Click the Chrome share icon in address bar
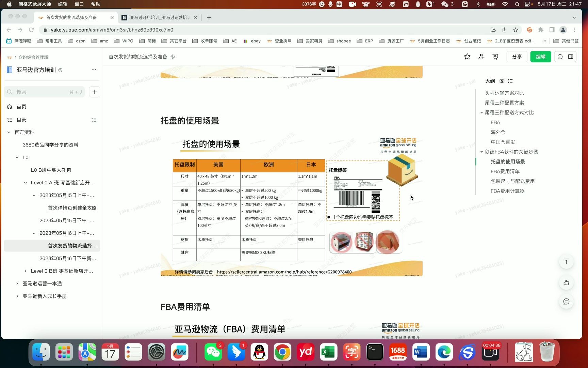Screen dimensions: 588x368 pyautogui.click(x=504, y=30)
